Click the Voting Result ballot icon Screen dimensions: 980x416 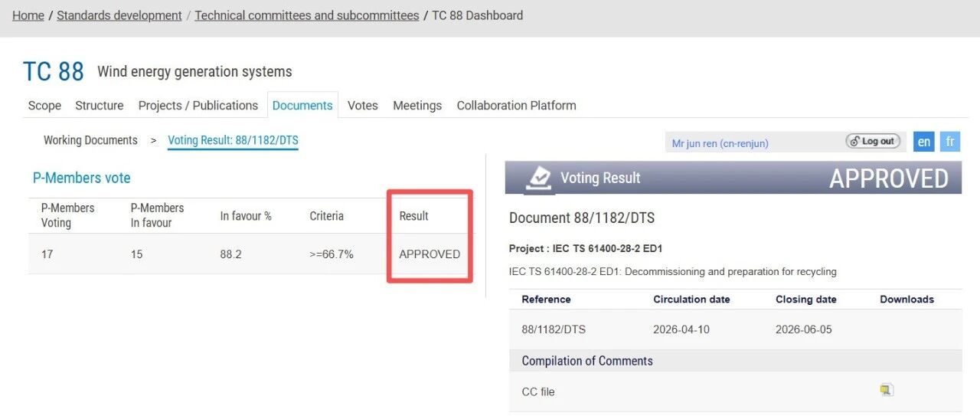click(x=540, y=178)
